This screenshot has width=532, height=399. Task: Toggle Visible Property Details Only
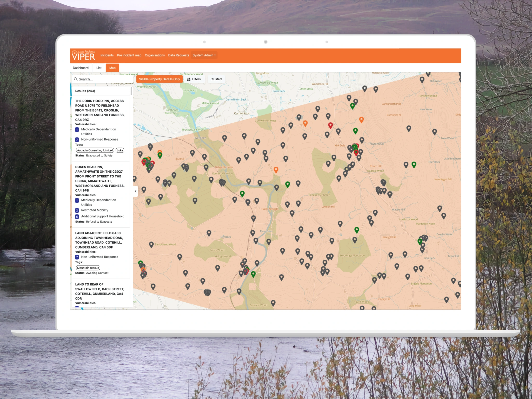tap(159, 79)
